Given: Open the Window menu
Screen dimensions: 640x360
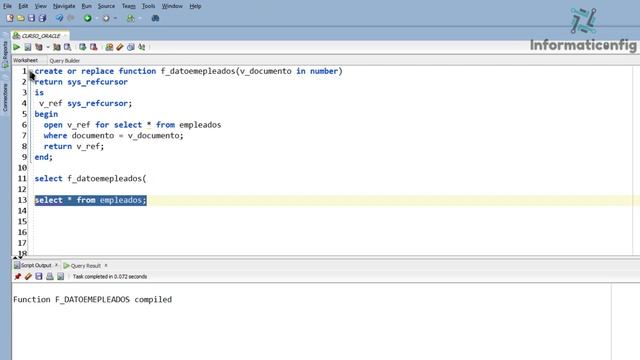Looking at the screenshot, I should pos(172,6).
